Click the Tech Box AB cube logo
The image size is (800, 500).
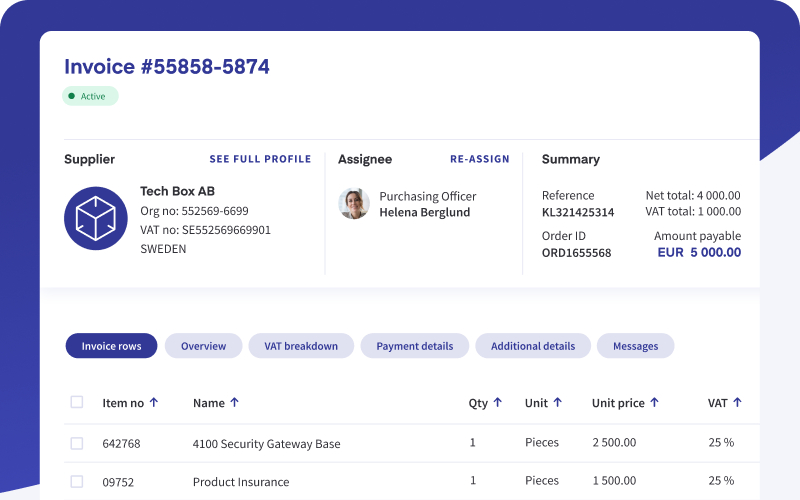coord(97,218)
